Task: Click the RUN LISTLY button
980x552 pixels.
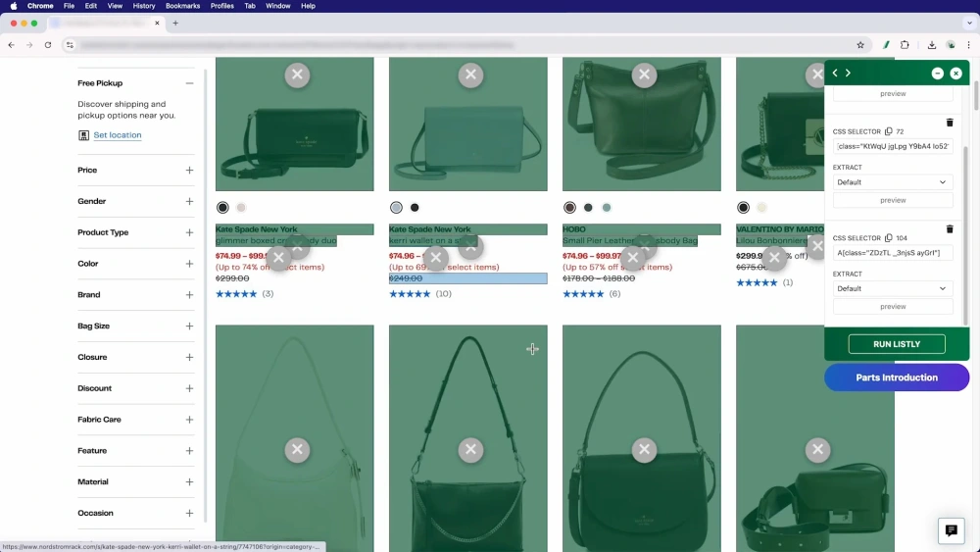Action: (897, 344)
